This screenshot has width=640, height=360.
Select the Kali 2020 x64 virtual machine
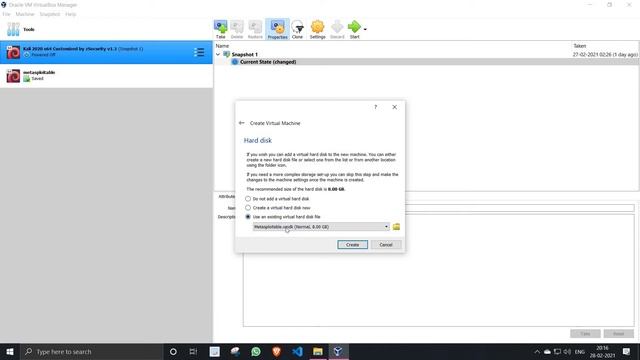point(106,52)
